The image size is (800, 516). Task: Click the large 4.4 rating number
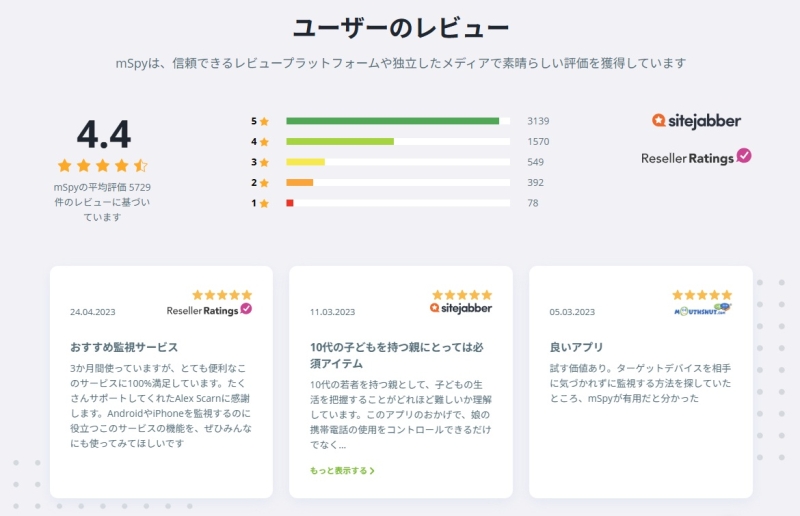[x=103, y=135]
